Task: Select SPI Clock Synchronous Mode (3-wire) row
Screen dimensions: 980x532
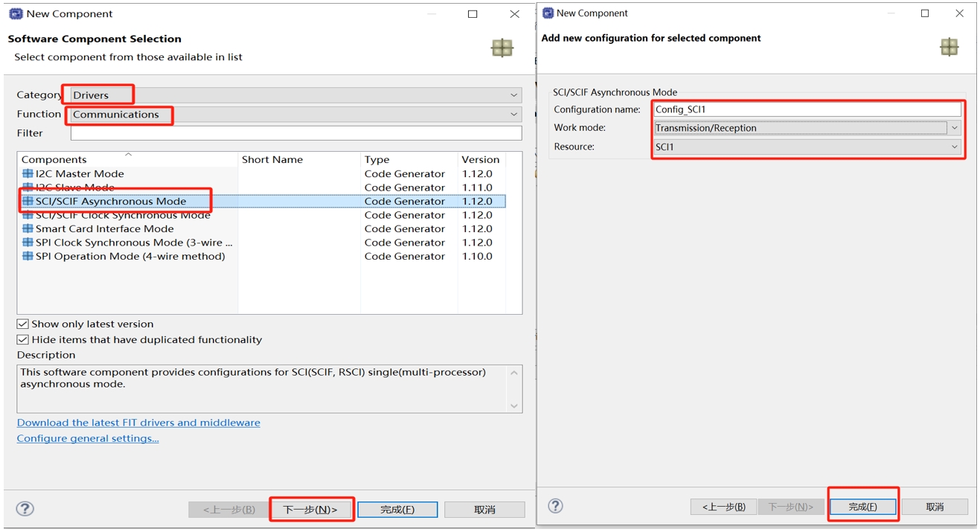Action: click(x=261, y=243)
